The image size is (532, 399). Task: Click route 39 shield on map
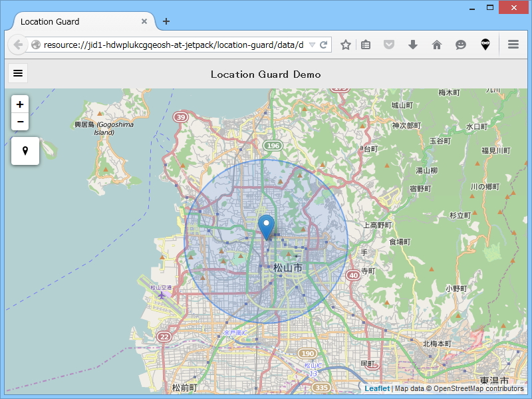[x=180, y=118]
